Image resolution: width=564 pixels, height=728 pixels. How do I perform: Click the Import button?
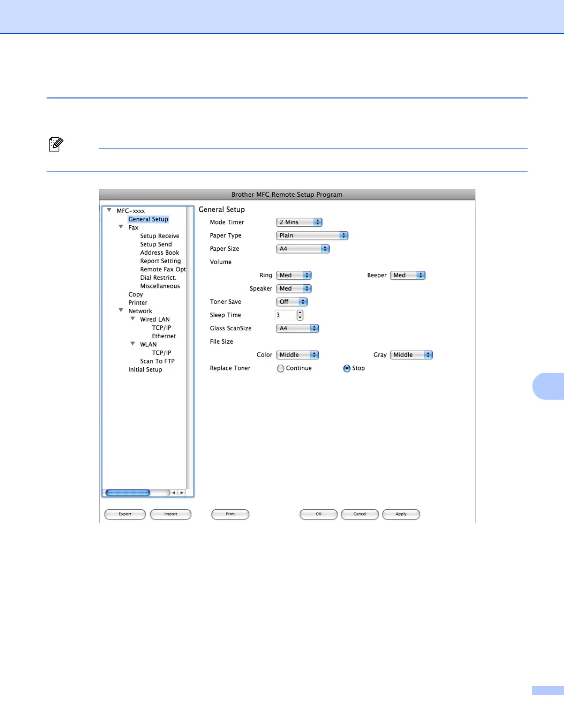pyautogui.click(x=170, y=514)
